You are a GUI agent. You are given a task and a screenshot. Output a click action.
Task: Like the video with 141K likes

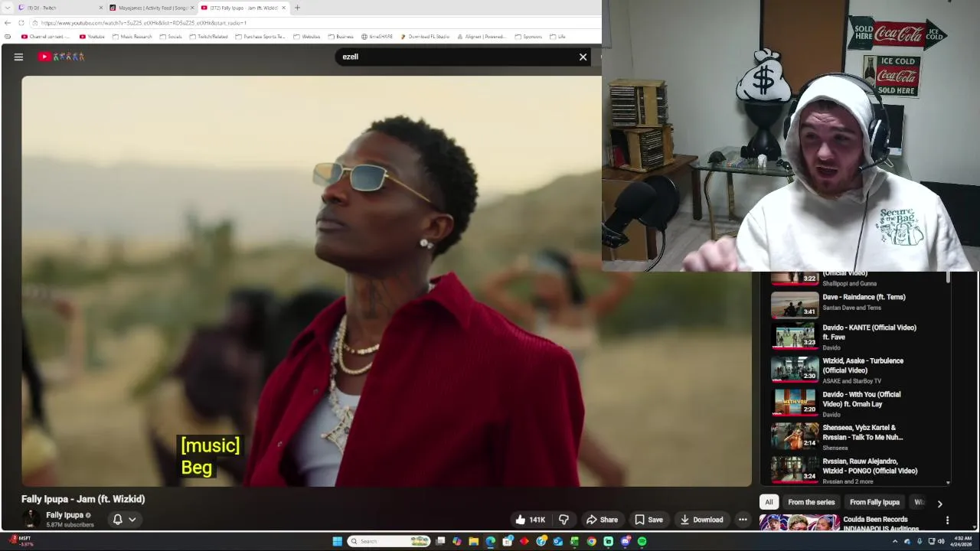[530, 520]
